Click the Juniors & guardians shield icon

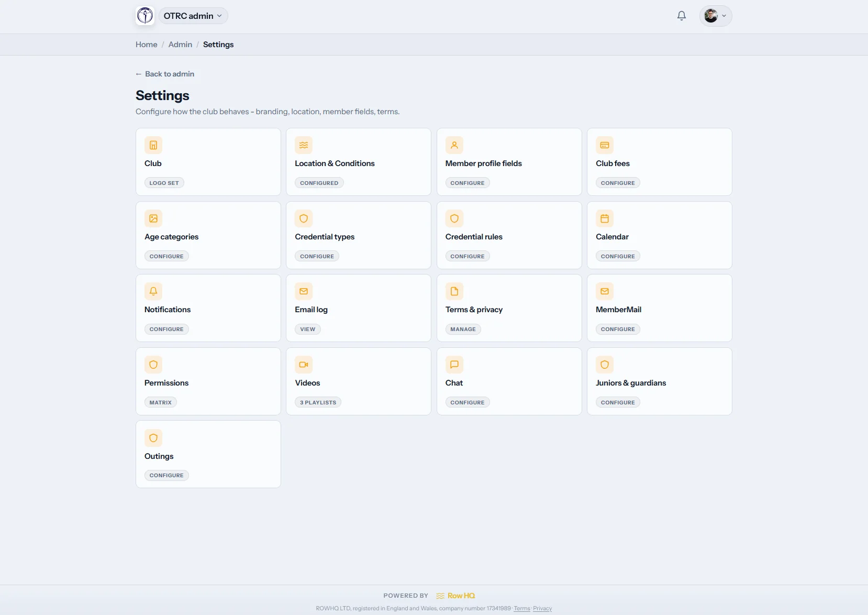(x=605, y=365)
